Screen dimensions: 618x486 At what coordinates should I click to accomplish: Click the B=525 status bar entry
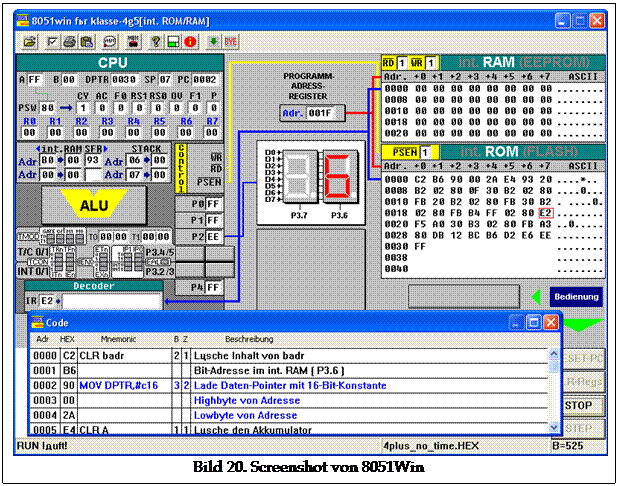pyautogui.click(x=568, y=446)
